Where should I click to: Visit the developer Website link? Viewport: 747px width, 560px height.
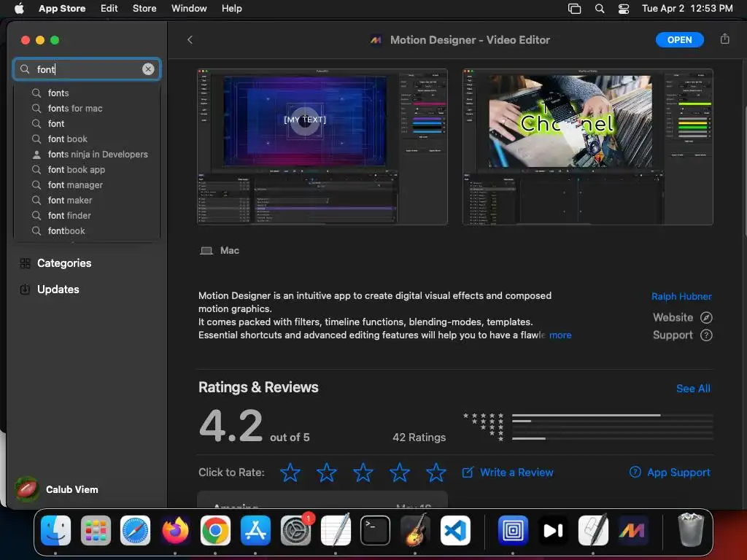(x=682, y=317)
